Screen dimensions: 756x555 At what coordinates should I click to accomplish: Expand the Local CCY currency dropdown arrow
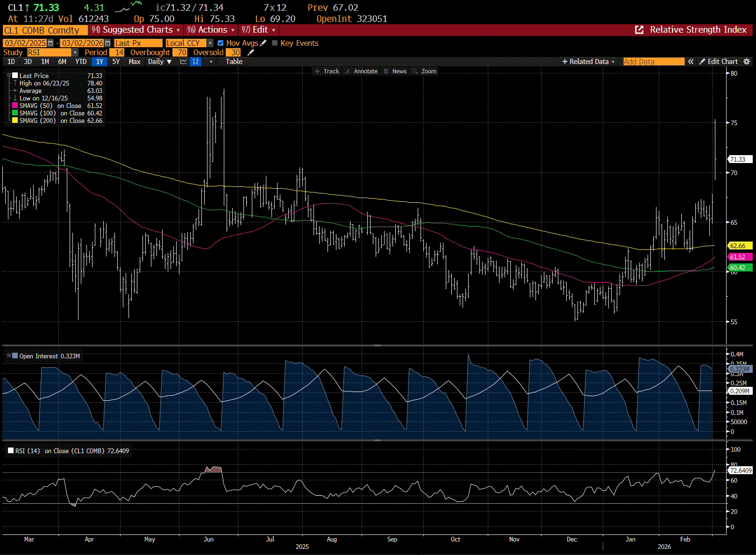click(210, 43)
